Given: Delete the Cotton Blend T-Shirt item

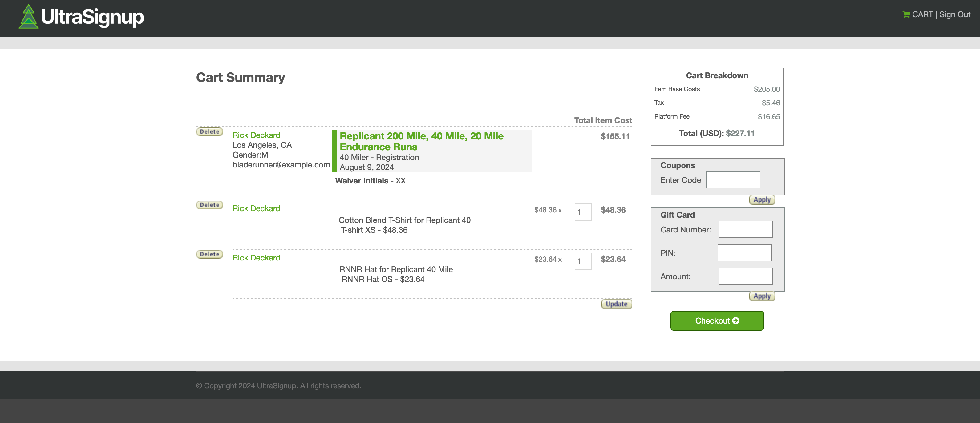Looking at the screenshot, I should pyautogui.click(x=209, y=205).
